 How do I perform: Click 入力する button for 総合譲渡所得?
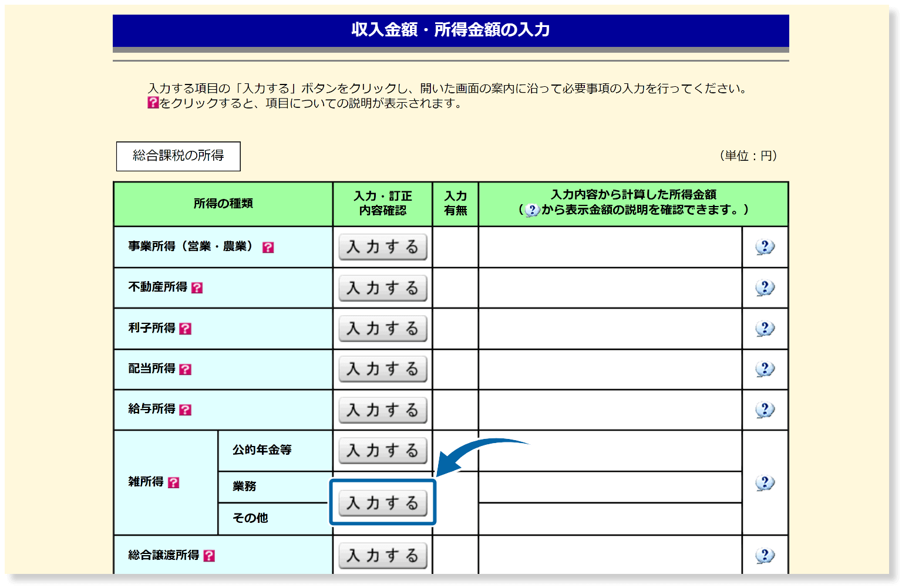tap(383, 555)
